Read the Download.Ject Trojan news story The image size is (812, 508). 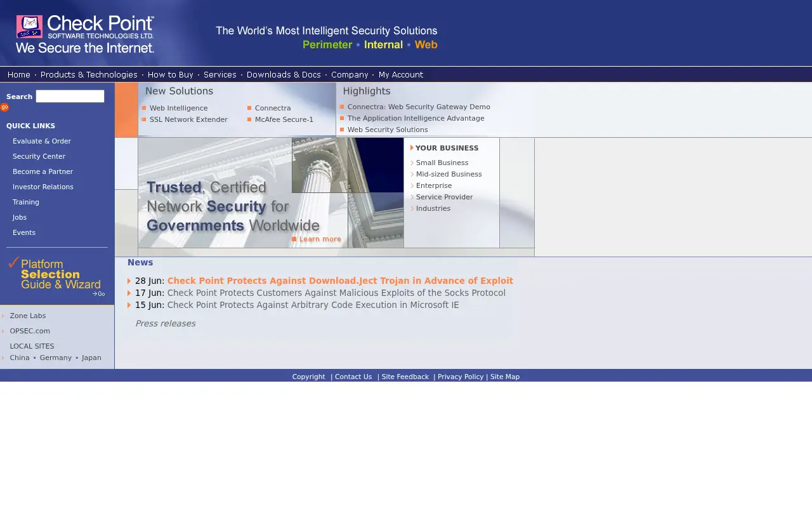(x=340, y=281)
